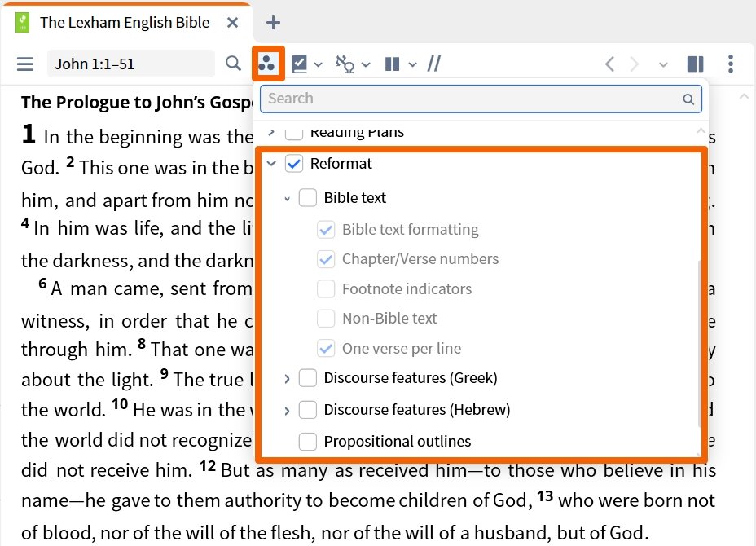Check Discourse features (Hebrew) checkbox

tap(308, 410)
